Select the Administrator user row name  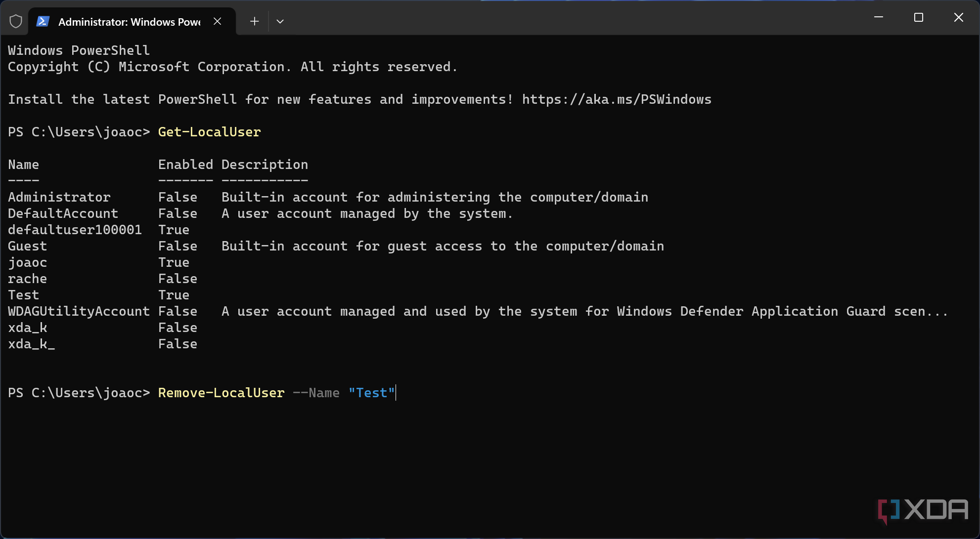[x=59, y=197]
